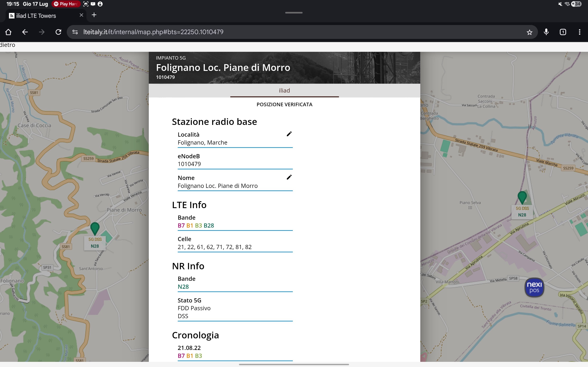Screen dimensions: 588x367
Task: Click the edit pencil next to Nome
Action: pyautogui.click(x=289, y=177)
